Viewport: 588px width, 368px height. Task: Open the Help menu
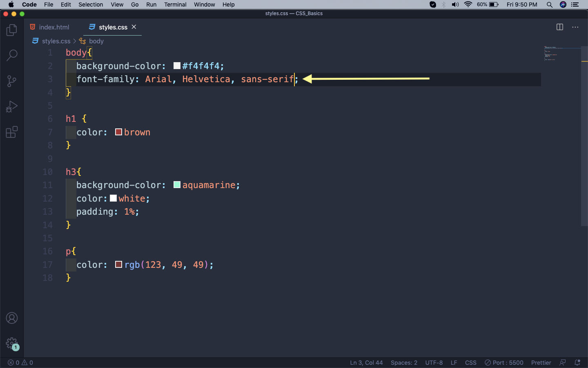pyautogui.click(x=229, y=4)
